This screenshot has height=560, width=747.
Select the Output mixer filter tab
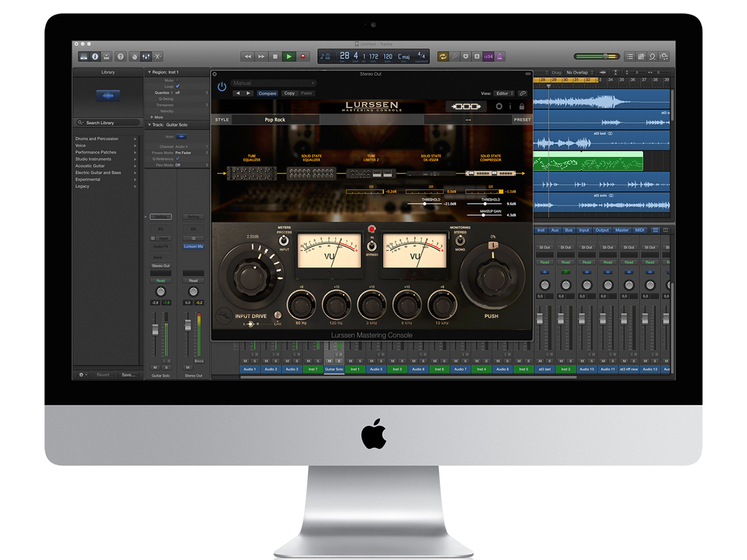[602, 230]
